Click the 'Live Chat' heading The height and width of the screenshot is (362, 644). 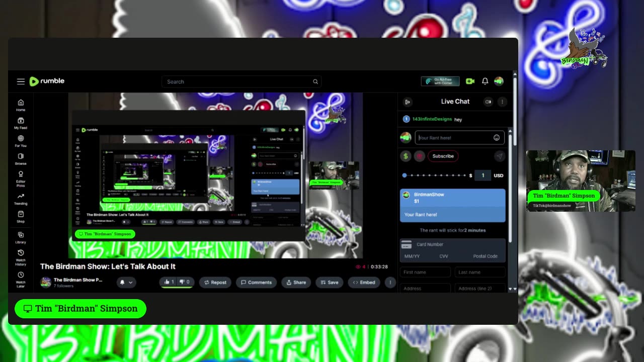pyautogui.click(x=455, y=102)
